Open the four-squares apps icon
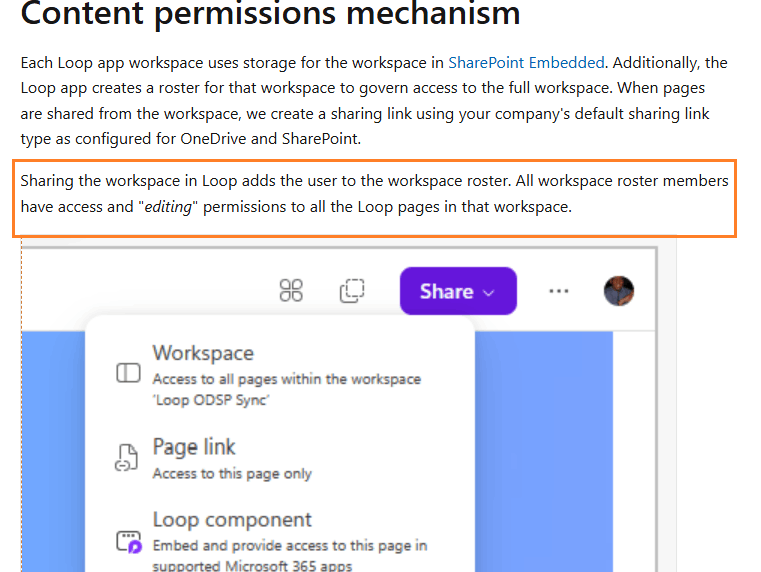The image size is (761, 572). [291, 291]
